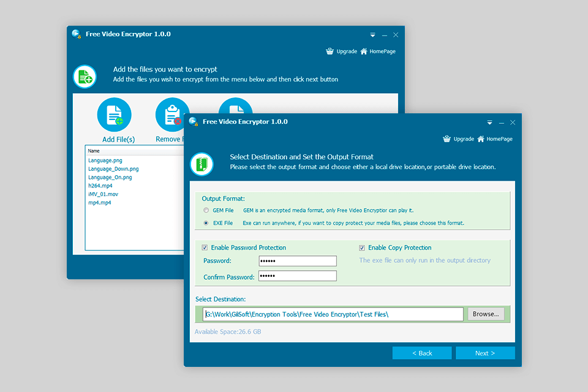Click Upgrade basket icon in back window
This screenshot has width=588, height=392.
pos(330,51)
